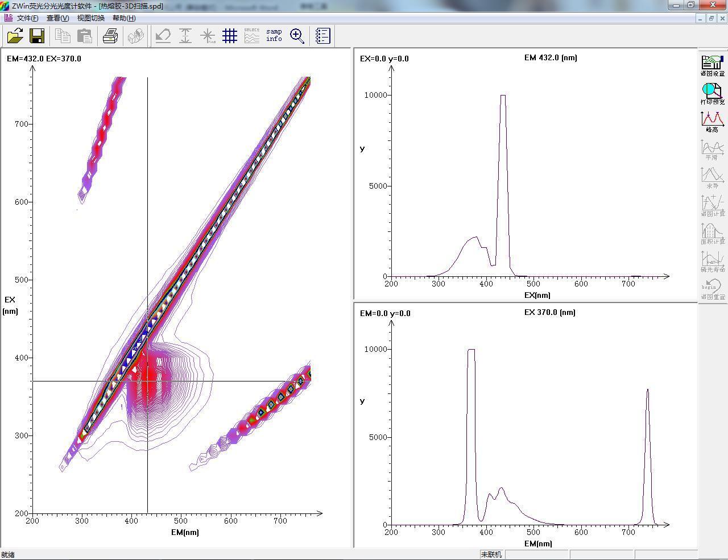Click the undo-style arrow toolbar icon
The height and width of the screenshot is (560, 728).
[x=163, y=36]
